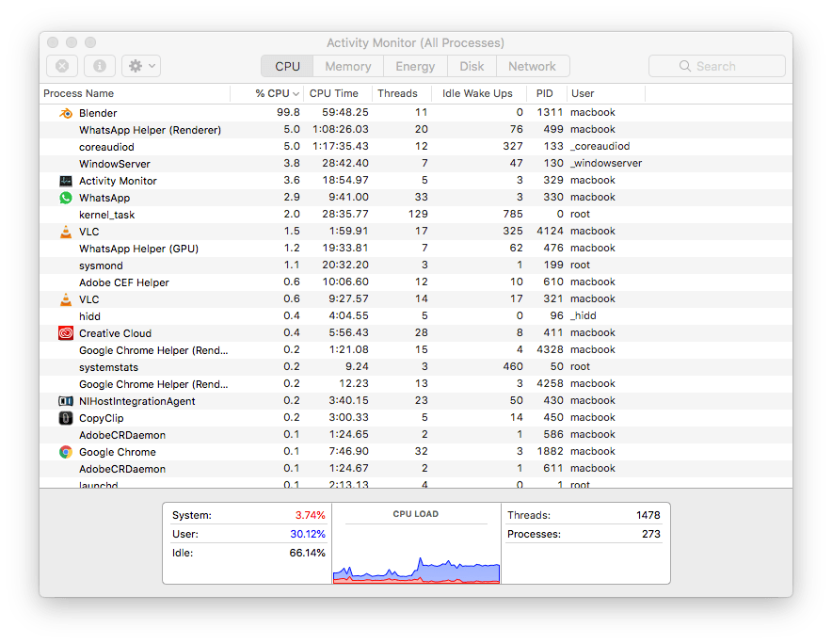Switch to the Network tab
The image size is (832, 644).
[x=532, y=66]
